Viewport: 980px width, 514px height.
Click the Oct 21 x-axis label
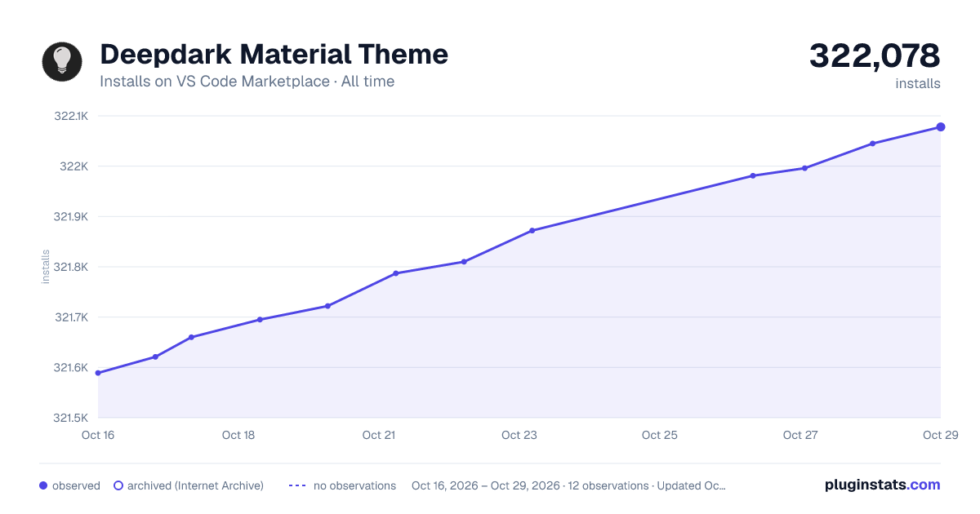tap(379, 435)
